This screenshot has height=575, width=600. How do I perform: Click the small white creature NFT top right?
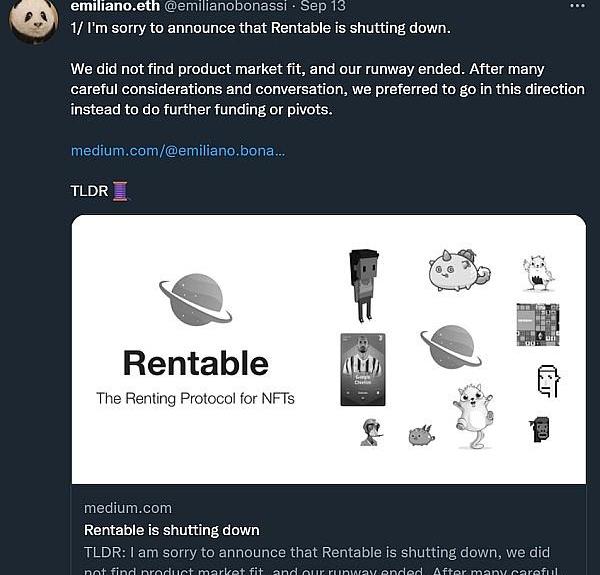[538, 272]
